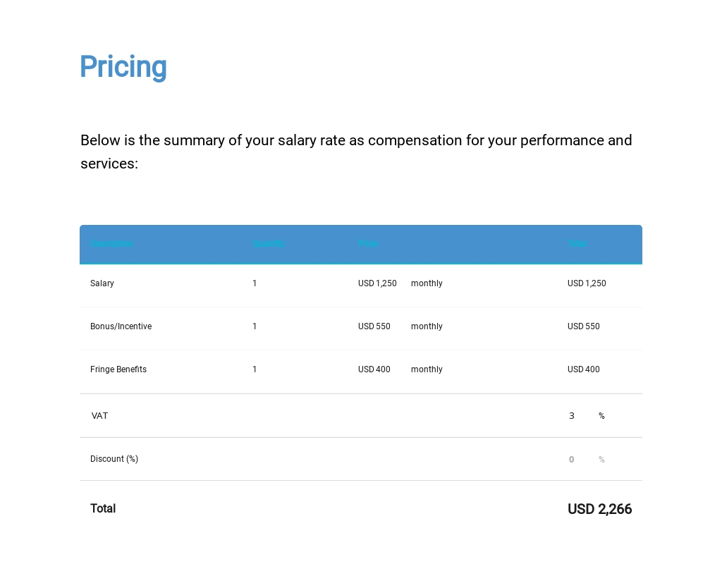
Task: Edit the Discount percentage value
Action: [572, 460]
